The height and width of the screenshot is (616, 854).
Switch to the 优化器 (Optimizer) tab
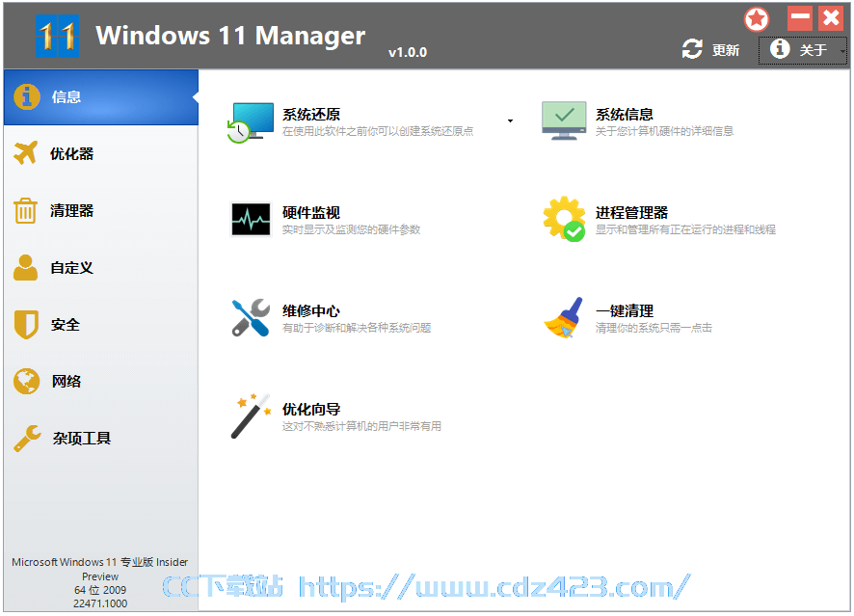[x=101, y=153]
